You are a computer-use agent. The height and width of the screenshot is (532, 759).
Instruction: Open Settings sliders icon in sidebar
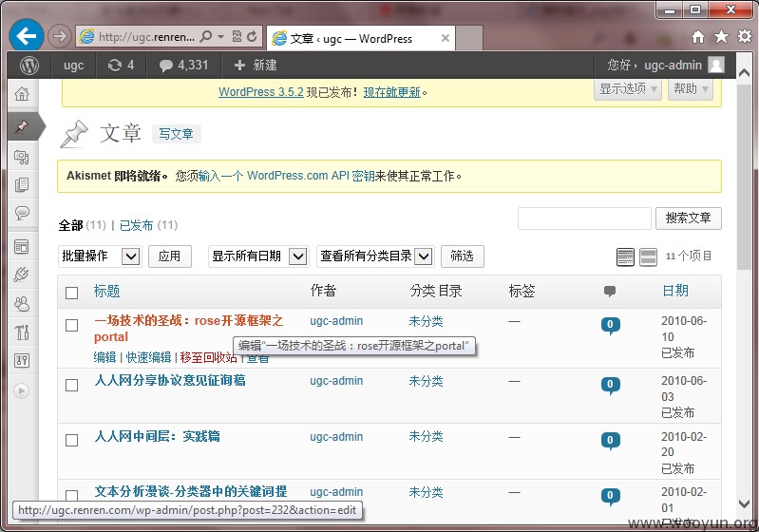(x=22, y=360)
